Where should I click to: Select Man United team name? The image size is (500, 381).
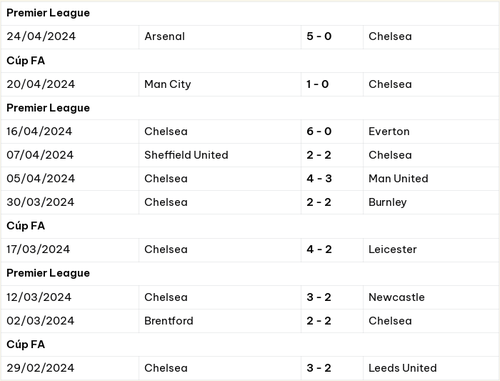398,179
